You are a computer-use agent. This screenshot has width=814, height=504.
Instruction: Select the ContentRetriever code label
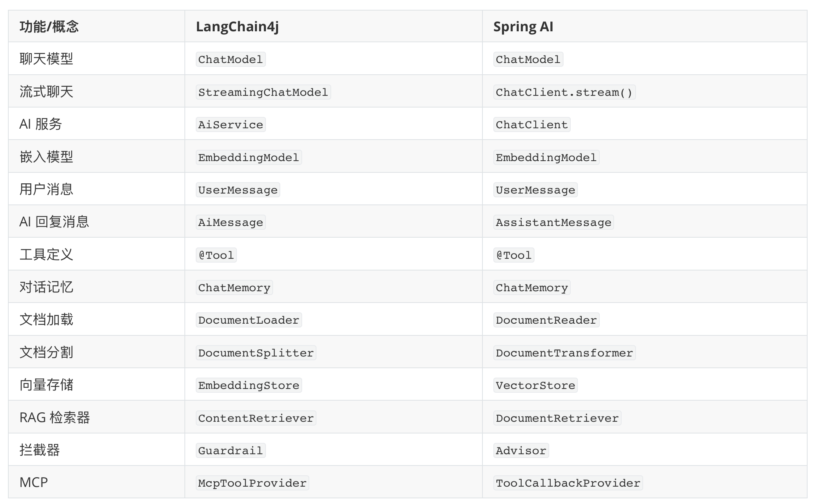[x=256, y=418]
